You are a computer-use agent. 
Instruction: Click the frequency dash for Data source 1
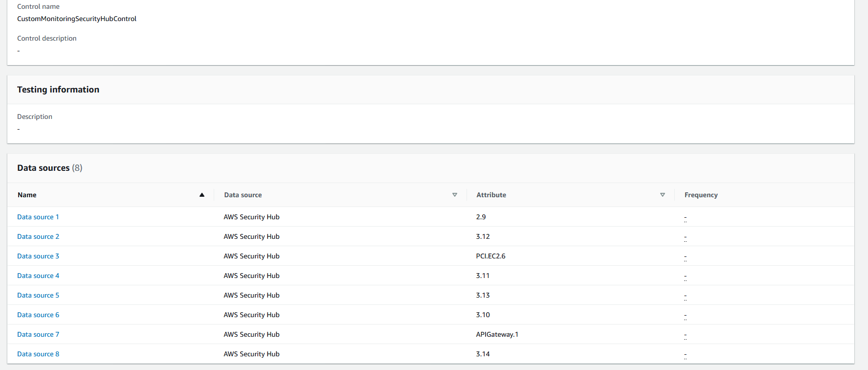686,218
